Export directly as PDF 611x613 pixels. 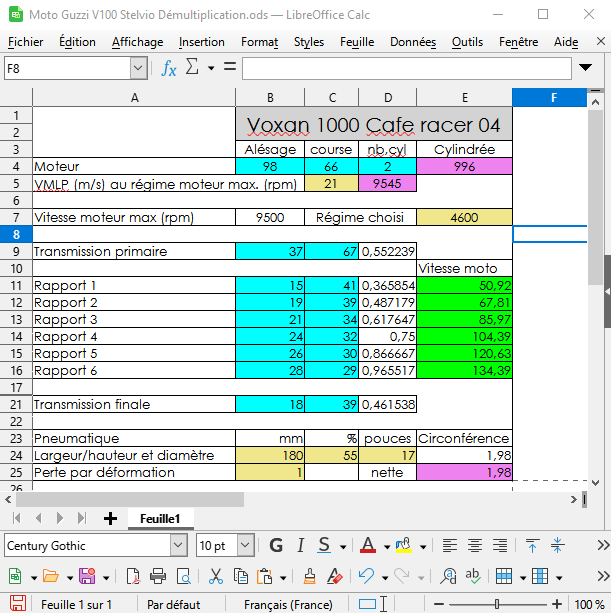(133, 576)
